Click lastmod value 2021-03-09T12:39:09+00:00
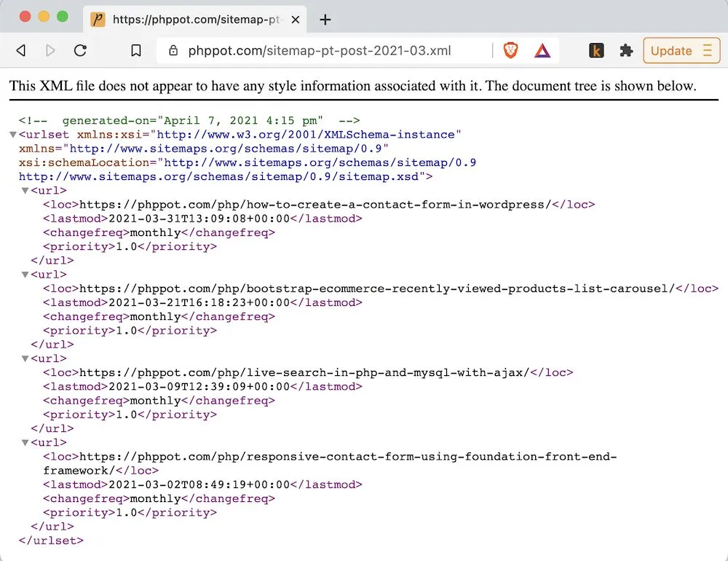The height and width of the screenshot is (561, 728). tap(199, 387)
